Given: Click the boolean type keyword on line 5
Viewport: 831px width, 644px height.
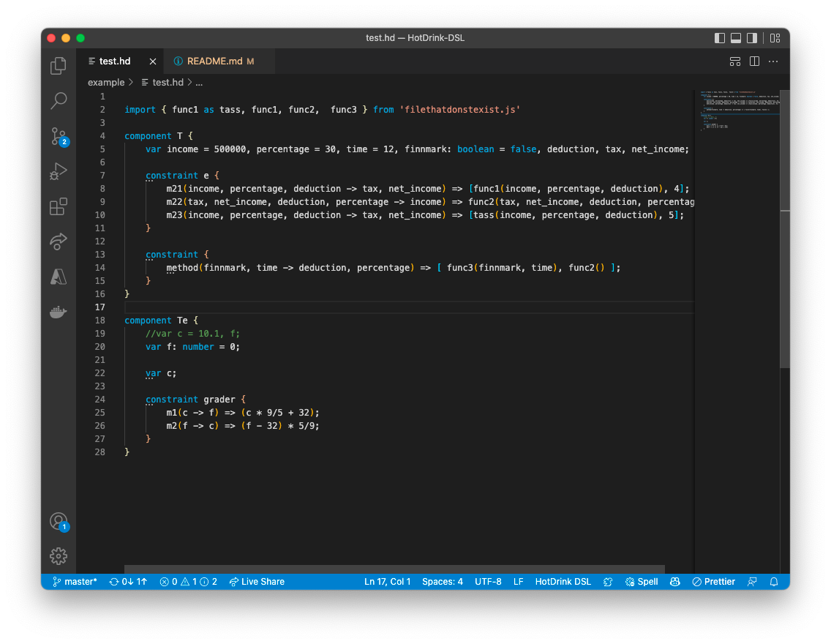Looking at the screenshot, I should point(475,149).
